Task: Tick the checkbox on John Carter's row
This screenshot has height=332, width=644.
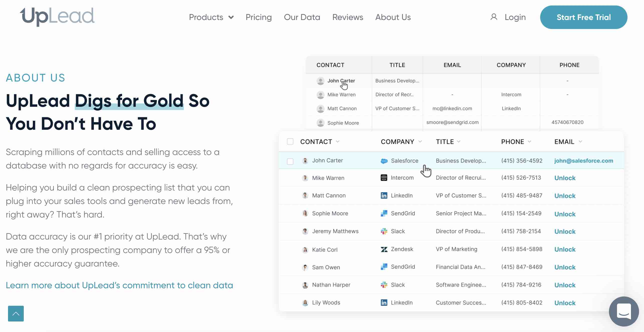Action: [x=290, y=161]
